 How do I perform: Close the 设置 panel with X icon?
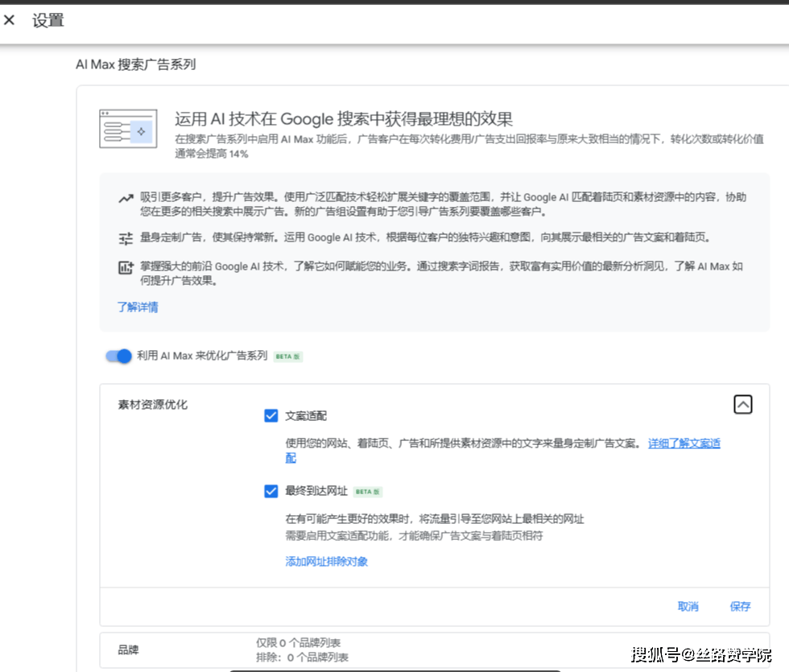10,20
